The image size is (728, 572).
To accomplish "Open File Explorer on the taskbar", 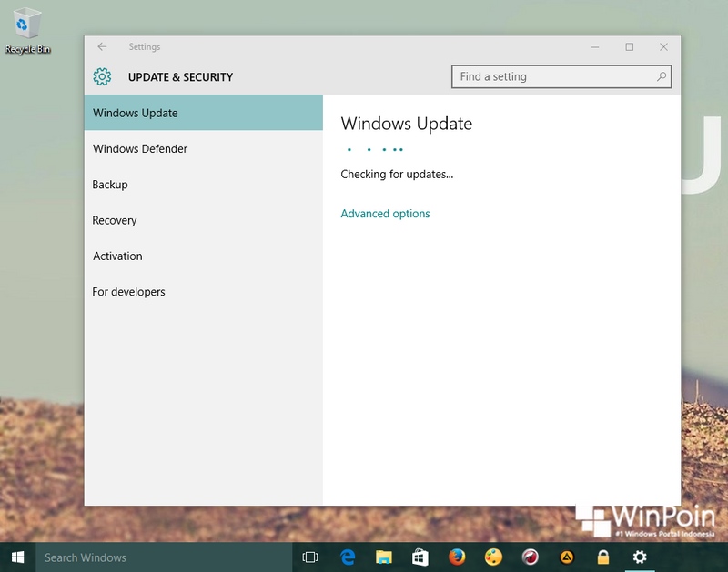I will pyautogui.click(x=384, y=557).
